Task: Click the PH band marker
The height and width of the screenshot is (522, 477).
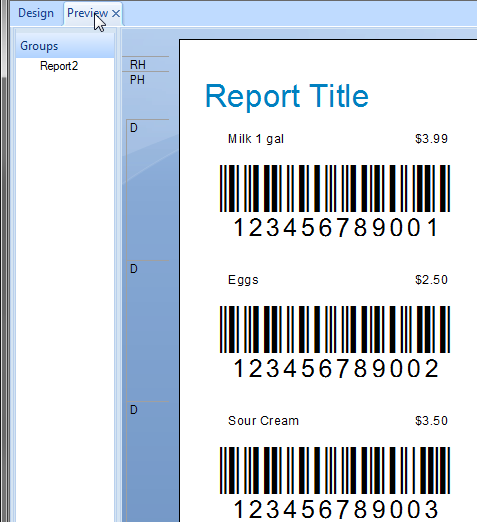Action: point(137,80)
